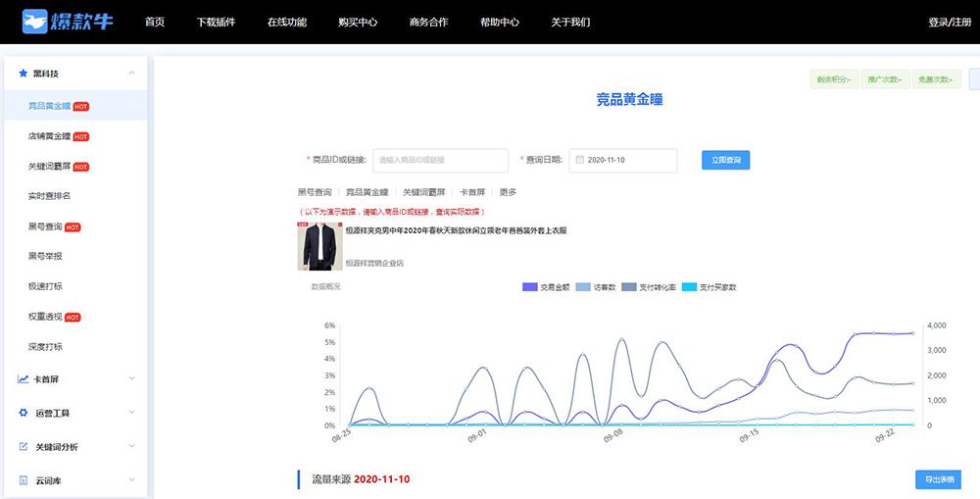Click the document icon beside 云词库
This screenshot has height=499, width=980.
(24, 480)
